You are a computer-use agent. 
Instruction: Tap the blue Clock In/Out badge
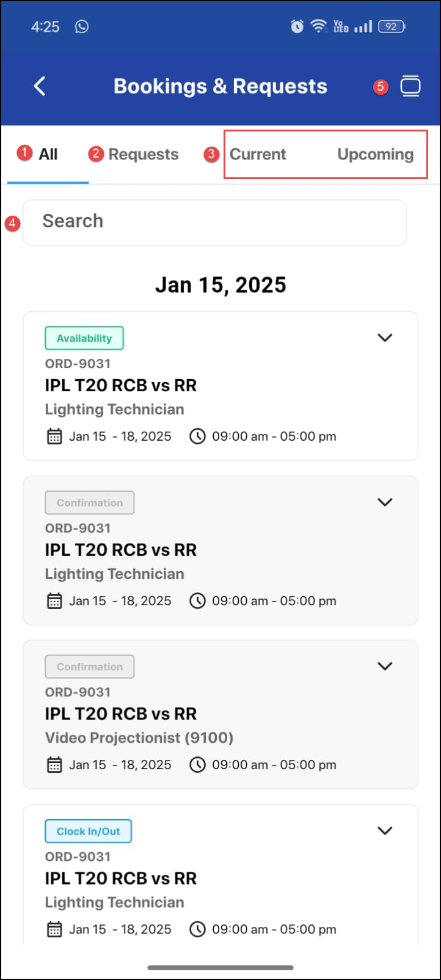tap(89, 831)
